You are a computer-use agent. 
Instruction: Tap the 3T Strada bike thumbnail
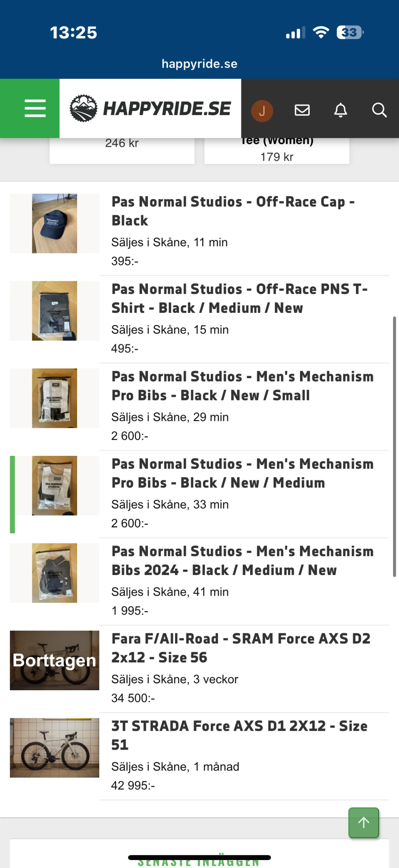coord(55,748)
